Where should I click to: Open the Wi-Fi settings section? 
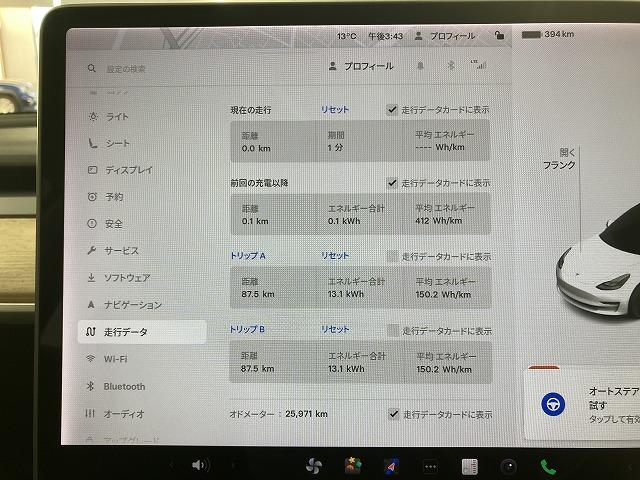point(115,358)
